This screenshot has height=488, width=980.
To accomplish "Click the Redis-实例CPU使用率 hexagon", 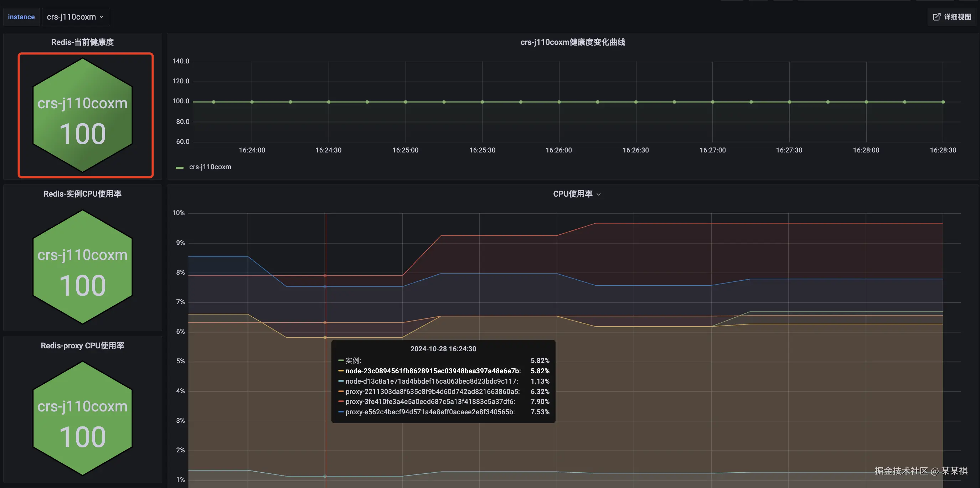I will coord(83,267).
